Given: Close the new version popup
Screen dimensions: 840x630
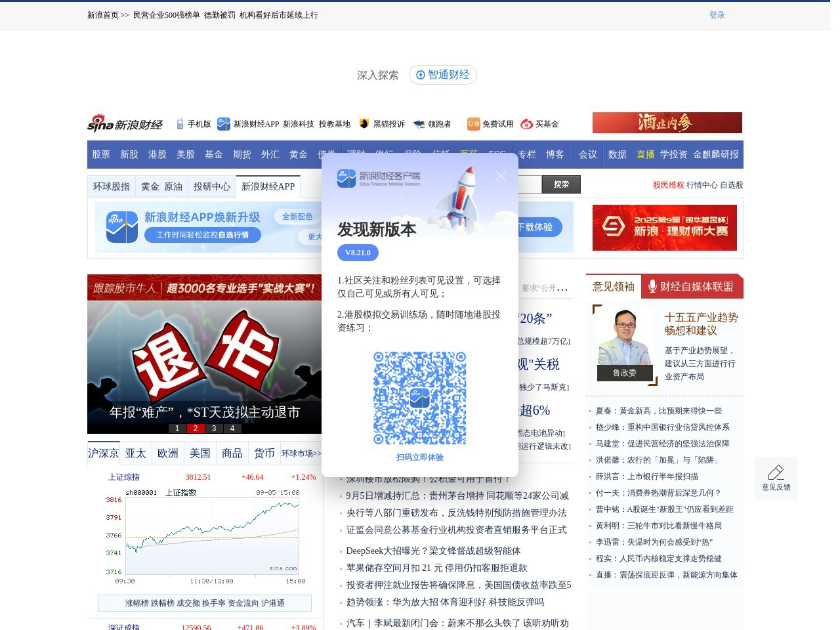Looking at the screenshot, I should coord(501,176).
